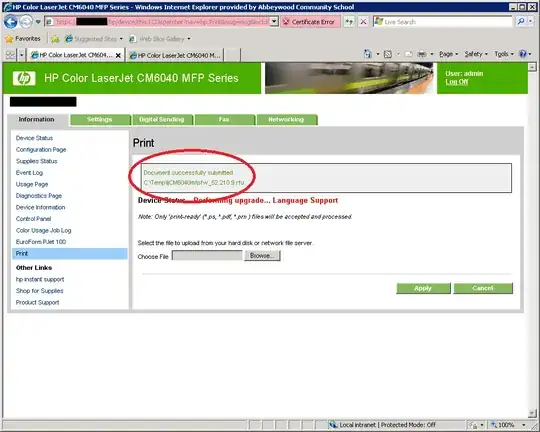Open a new blank tab

tap(232, 55)
